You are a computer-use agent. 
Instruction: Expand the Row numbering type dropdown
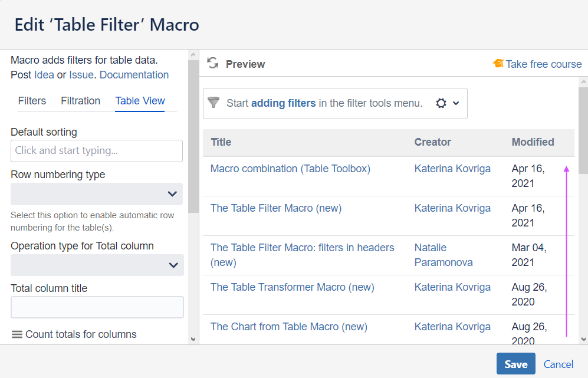pos(97,194)
